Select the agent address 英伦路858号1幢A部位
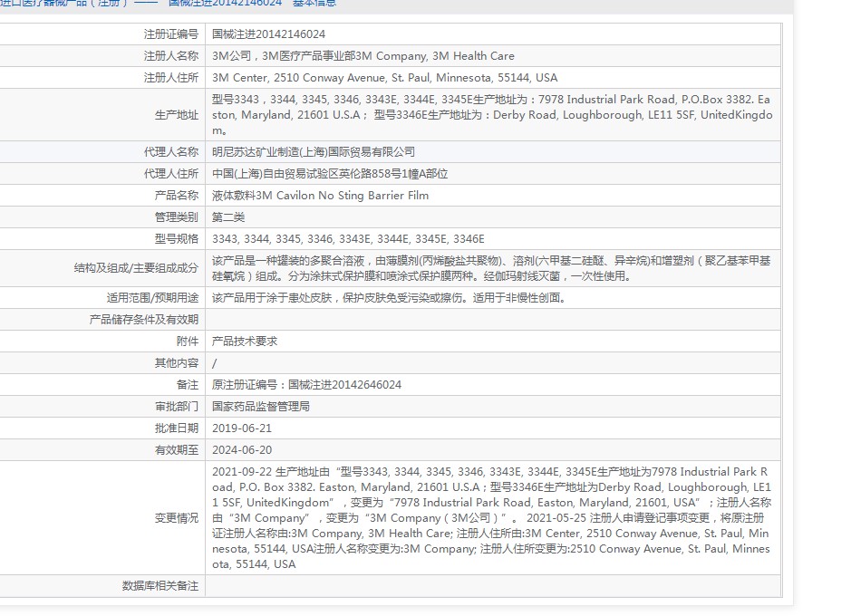851x616 pixels. pyautogui.click(x=330, y=174)
